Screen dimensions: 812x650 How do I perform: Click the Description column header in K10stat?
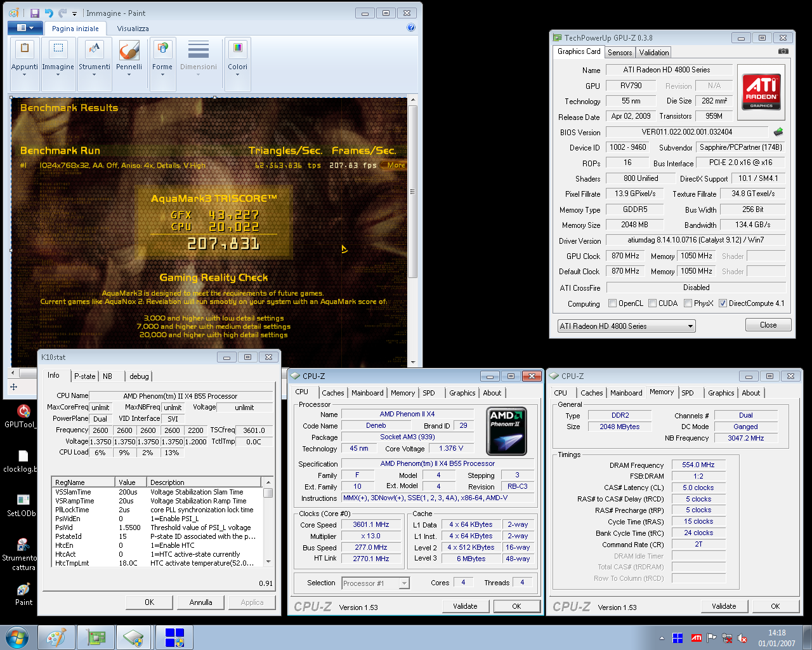(x=204, y=482)
